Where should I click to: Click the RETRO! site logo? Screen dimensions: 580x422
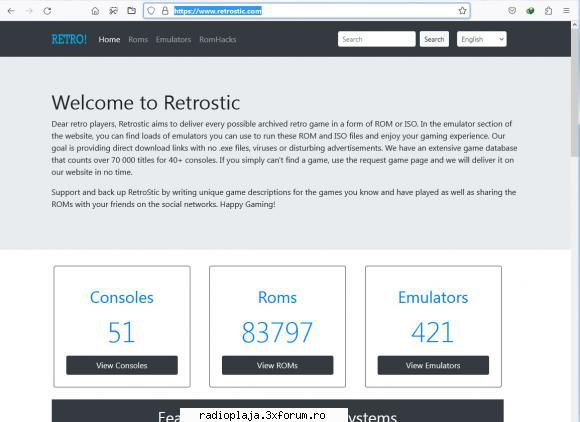(69, 39)
